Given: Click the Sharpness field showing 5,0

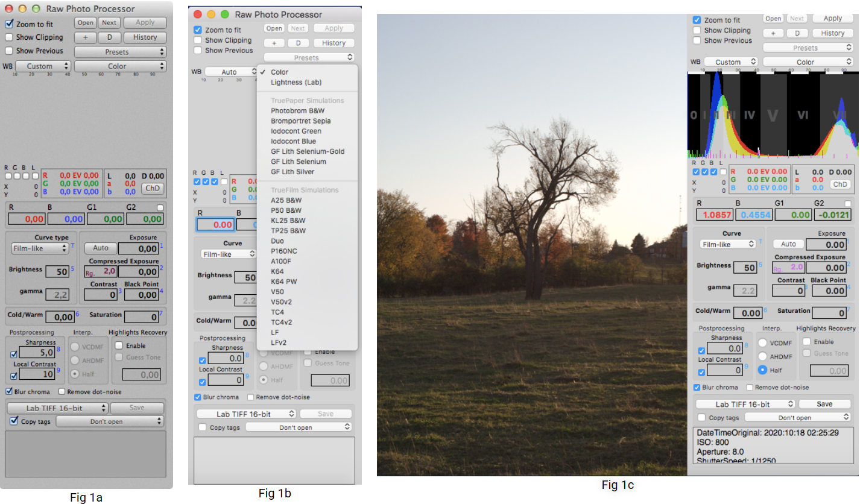Looking at the screenshot, I should point(38,353).
